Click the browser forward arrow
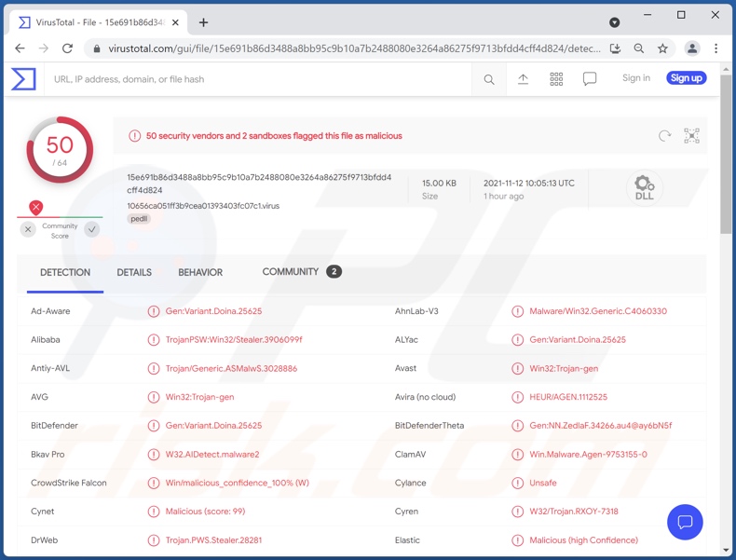This screenshot has width=736, height=560. [44, 48]
